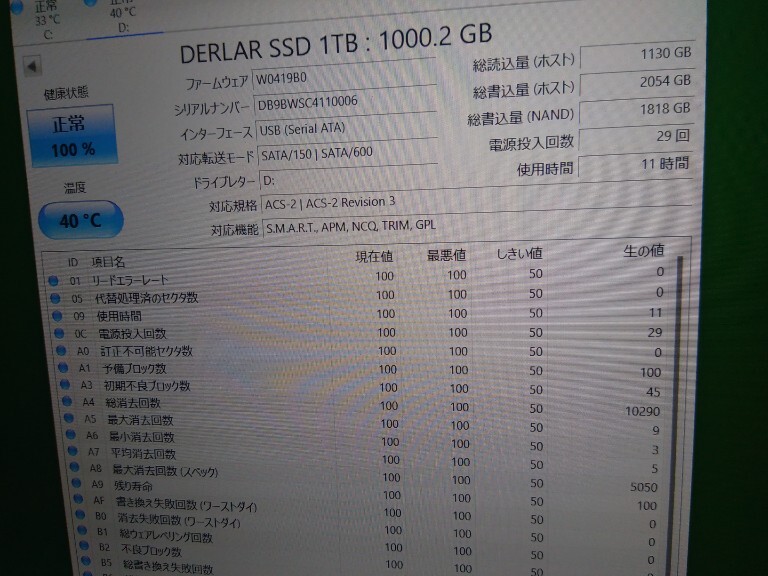Click the interface field USB (Serial ATA)
768x576 pixels.
346,128
